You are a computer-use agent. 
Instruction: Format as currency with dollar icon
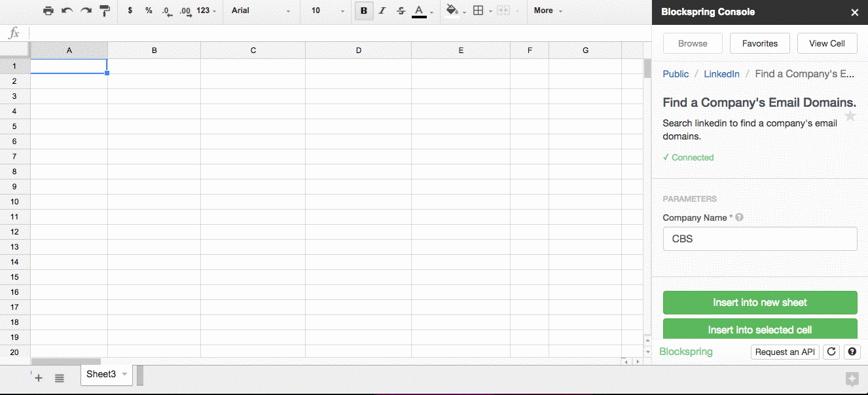tap(130, 10)
